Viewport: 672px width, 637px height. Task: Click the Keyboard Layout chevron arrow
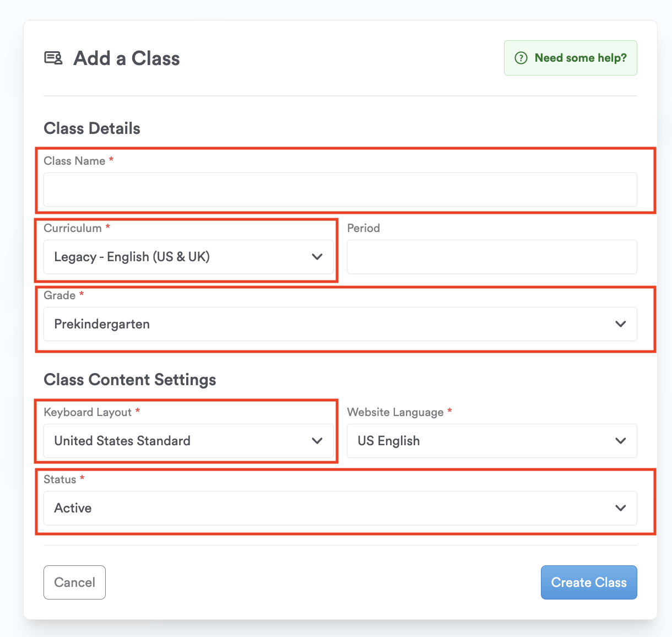[317, 441]
